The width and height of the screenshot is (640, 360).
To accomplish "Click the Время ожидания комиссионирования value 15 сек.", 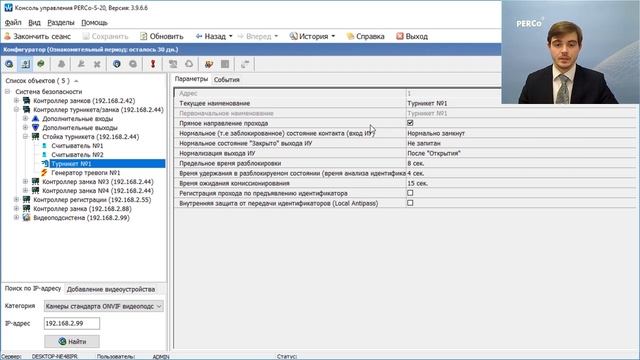I will [x=418, y=183].
